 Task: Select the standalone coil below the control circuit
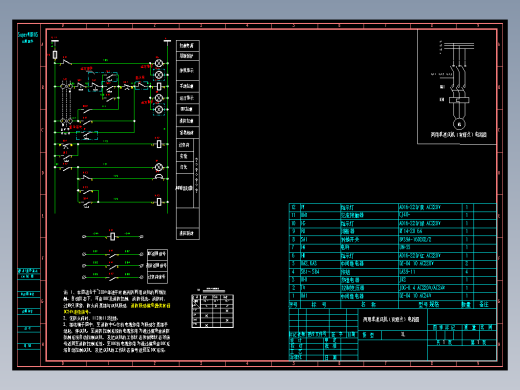[112, 236]
